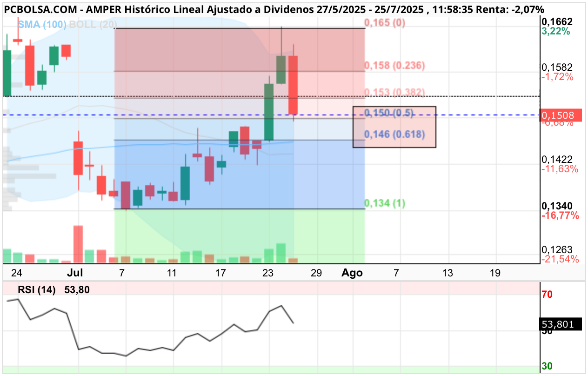Click the Fibonacci label 0,158 (0.236)
588x376 pixels.
click(x=395, y=66)
